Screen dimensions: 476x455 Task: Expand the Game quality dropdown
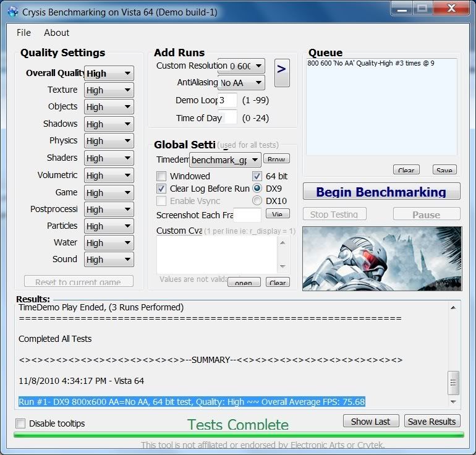(109, 193)
